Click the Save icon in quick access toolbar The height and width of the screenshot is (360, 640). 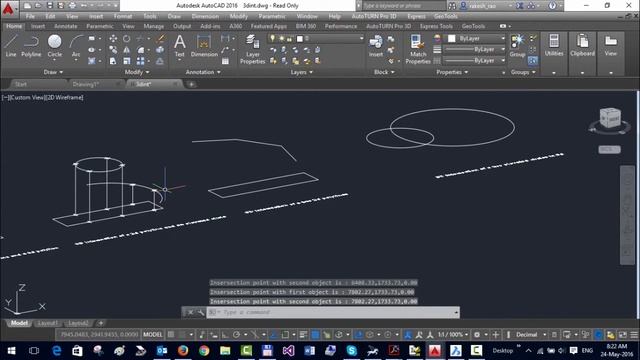[x=50, y=6]
